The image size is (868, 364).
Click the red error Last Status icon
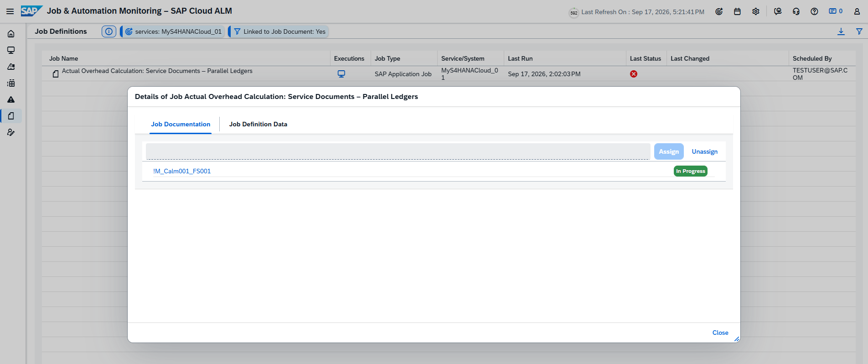(x=634, y=74)
